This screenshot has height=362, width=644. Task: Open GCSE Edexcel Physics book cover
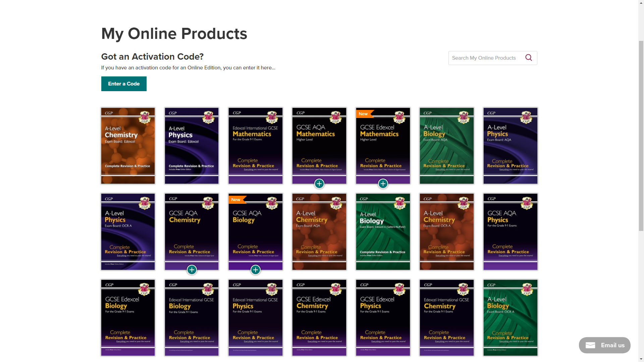click(383, 318)
